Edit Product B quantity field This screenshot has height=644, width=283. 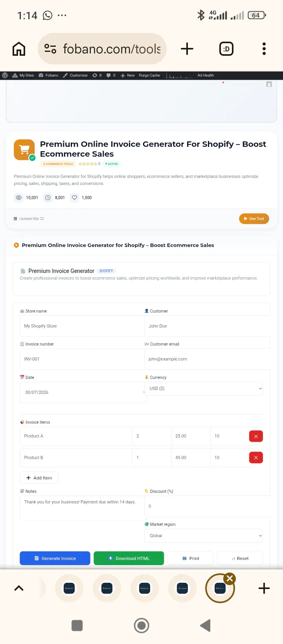152,457
